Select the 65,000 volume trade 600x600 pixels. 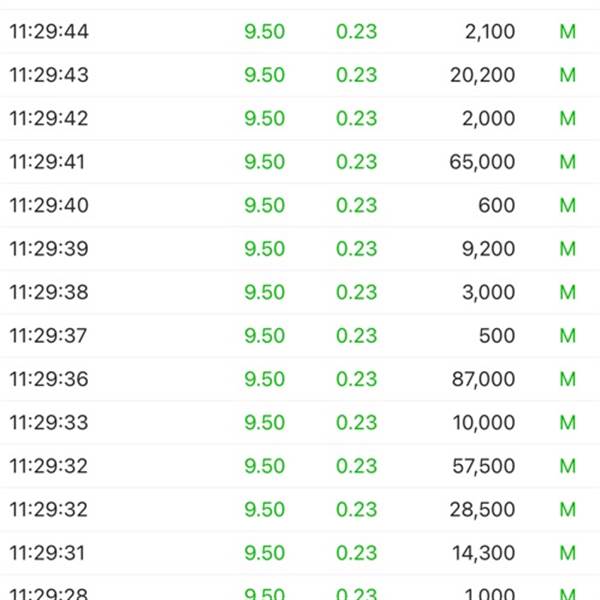pyautogui.click(x=300, y=161)
